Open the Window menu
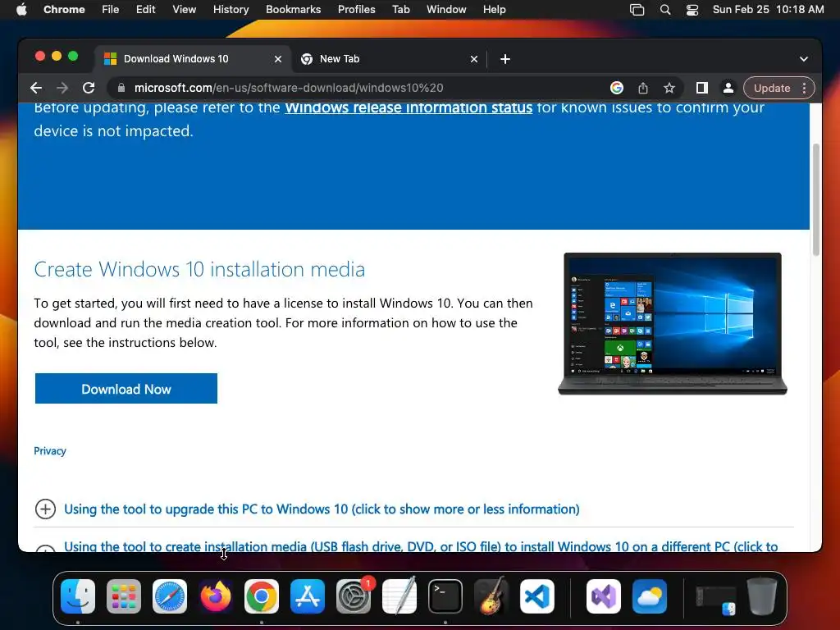Image resolution: width=840 pixels, height=630 pixels. [x=446, y=10]
